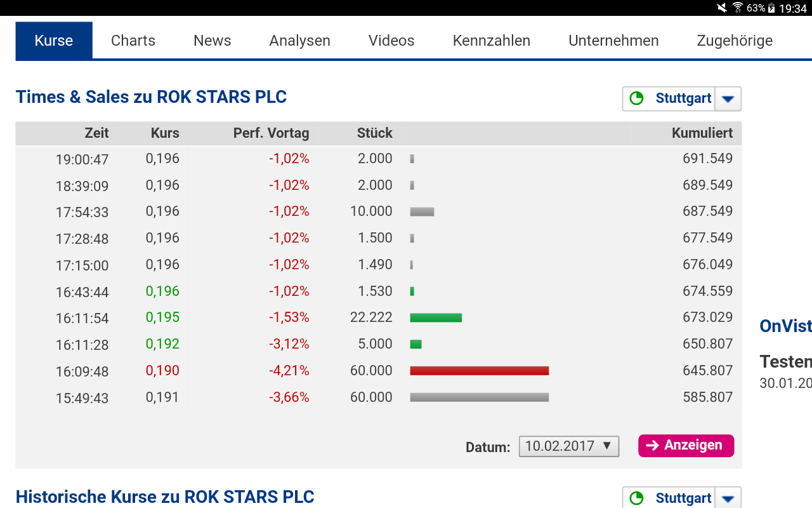Image resolution: width=812 pixels, height=508 pixels.
Task: Click the pink Anzeigen button
Action: (x=686, y=446)
